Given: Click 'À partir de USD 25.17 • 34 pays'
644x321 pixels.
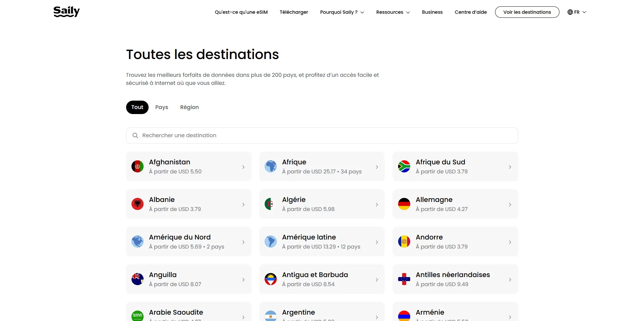Looking at the screenshot, I should [322, 171].
